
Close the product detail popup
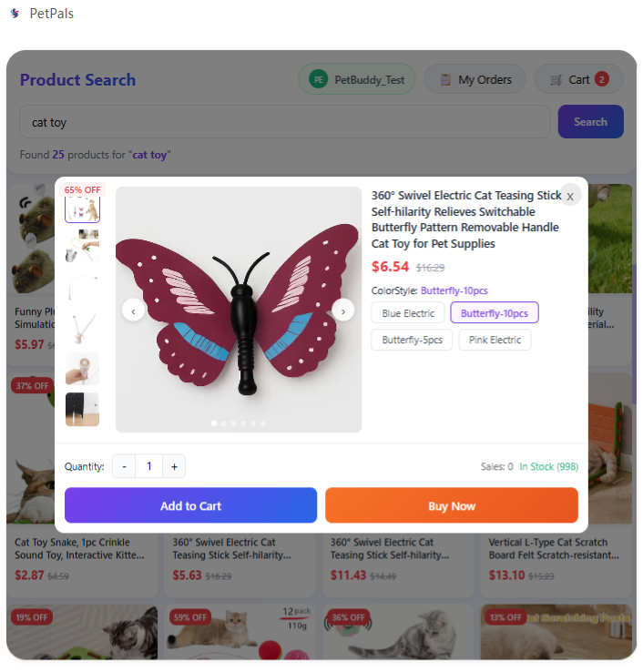[569, 196]
